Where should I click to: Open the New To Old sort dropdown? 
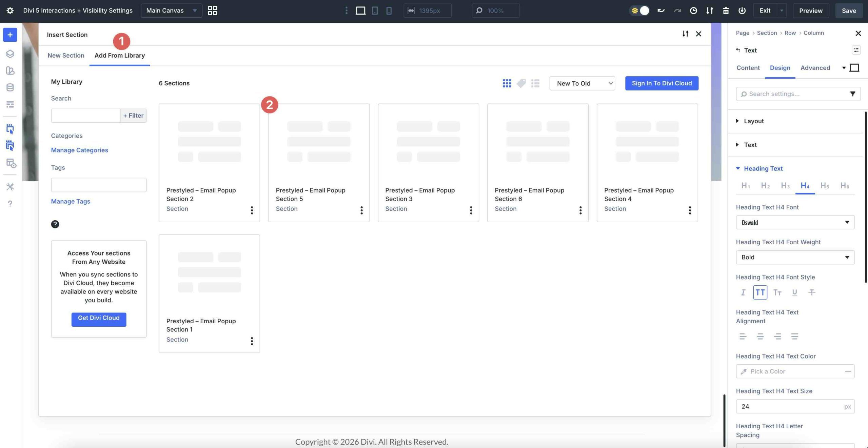[582, 83]
